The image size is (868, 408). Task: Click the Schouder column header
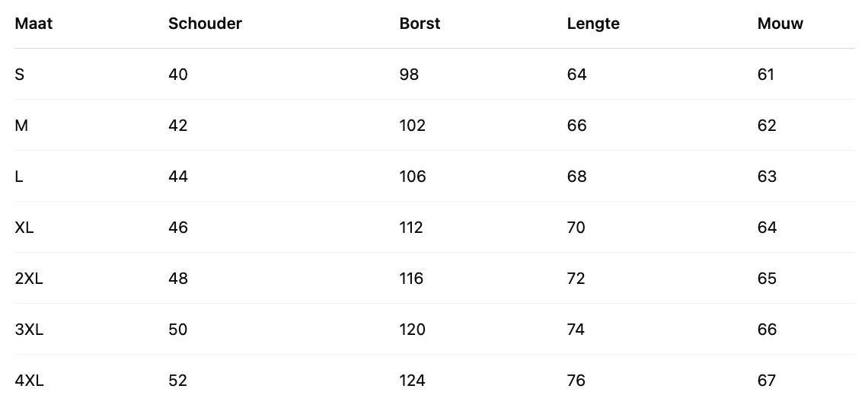tap(205, 24)
